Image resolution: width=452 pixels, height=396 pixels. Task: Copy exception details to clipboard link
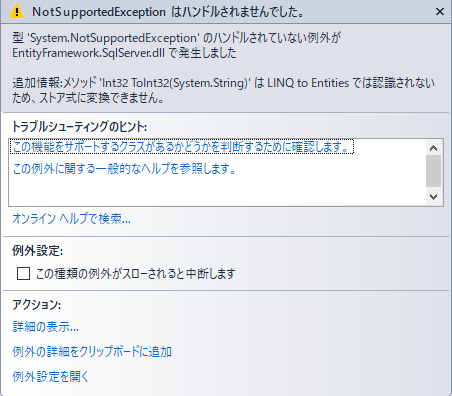pyautogui.click(x=92, y=352)
